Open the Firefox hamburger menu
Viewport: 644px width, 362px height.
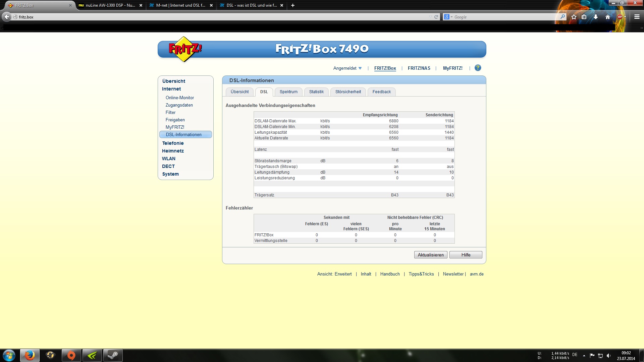pos(637,17)
